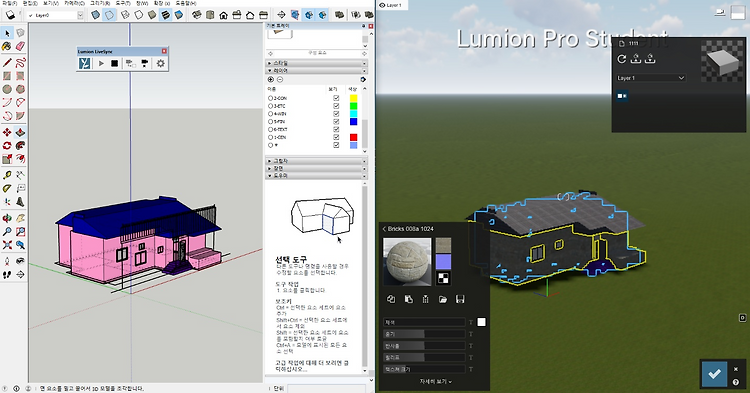Stop LiveSync with the square button
Screen dimensions: 750x393
pyautogui.click(x=114, y=63)
